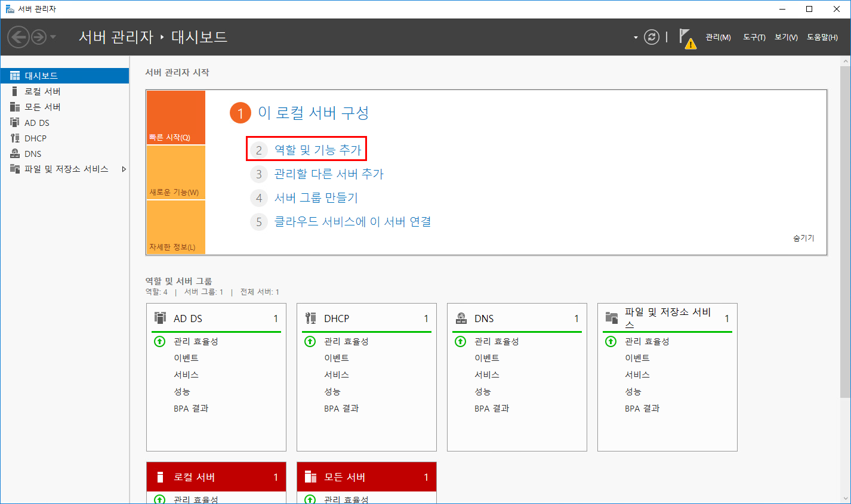The width and height of the screenshot is (851, 504).
Task: Open the dropdown arrow left of refresh
Action: pyautogui.click(x=636, y=38)
